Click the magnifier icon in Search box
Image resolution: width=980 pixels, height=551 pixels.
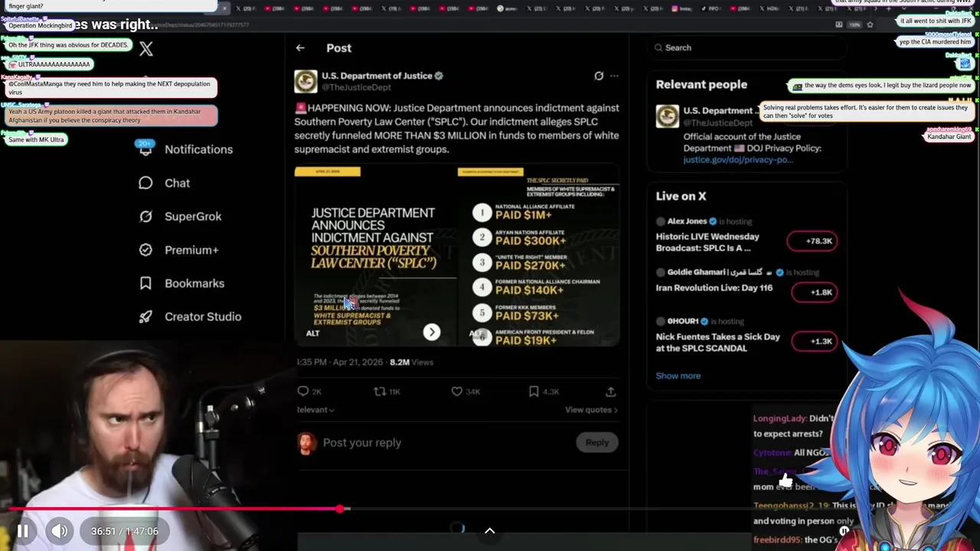(658, 47)
